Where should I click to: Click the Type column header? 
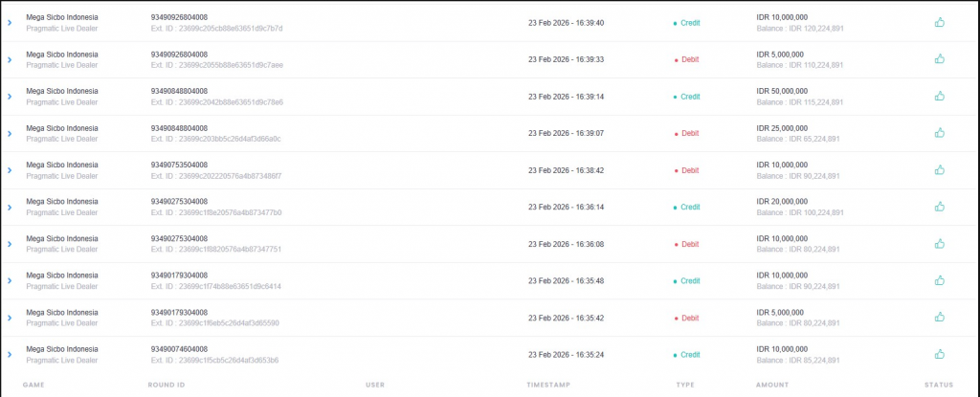(x=685, y=386)
